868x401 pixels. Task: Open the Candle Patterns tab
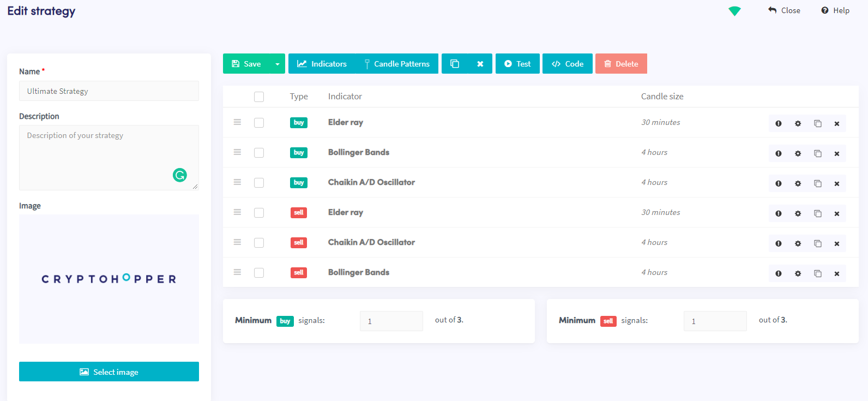point(397,63)
